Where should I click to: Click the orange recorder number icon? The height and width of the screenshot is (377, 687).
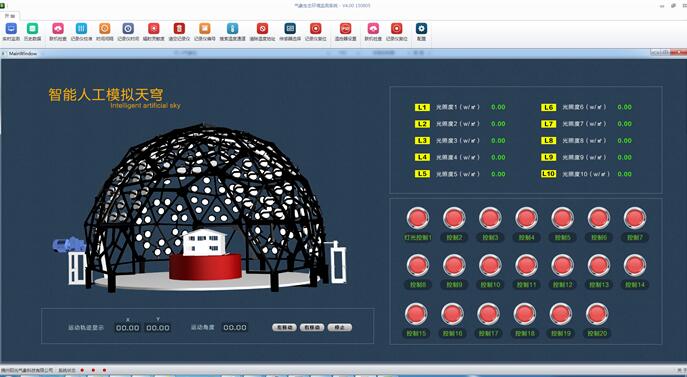(x=205, y=29)
